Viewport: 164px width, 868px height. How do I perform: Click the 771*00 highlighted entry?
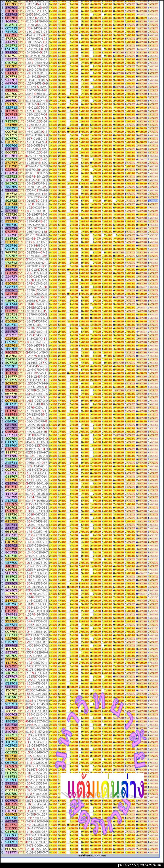coord(11,52)
